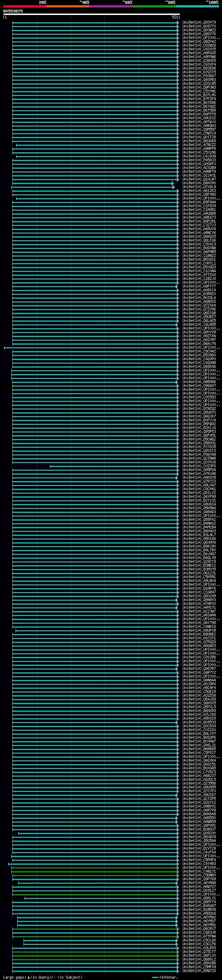Open hit UniRef100_Q6DV76
222x980 pixels.
(x=199, y=34)
